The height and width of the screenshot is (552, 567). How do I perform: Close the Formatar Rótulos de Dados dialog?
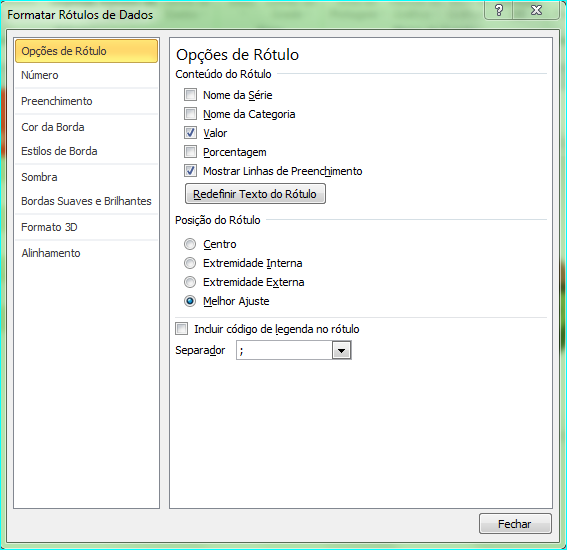(536, 10)
